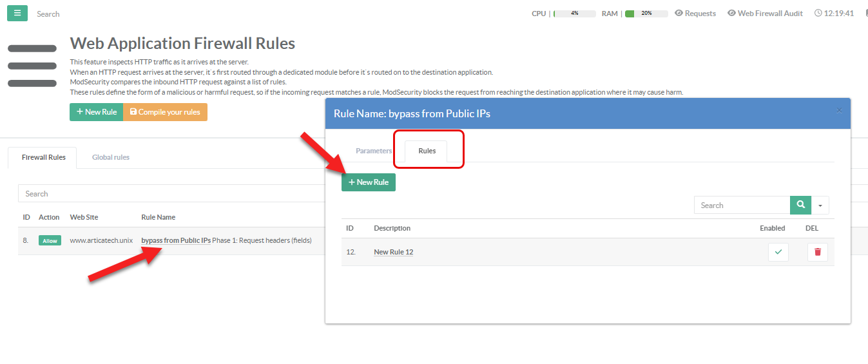This screenshot has height=364, width=868.
Task: Click the large rules list icon
Action: [32, 66]
